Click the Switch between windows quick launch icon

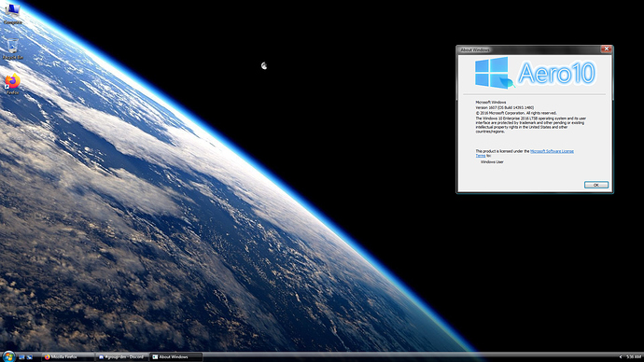(x=30, y=357)
